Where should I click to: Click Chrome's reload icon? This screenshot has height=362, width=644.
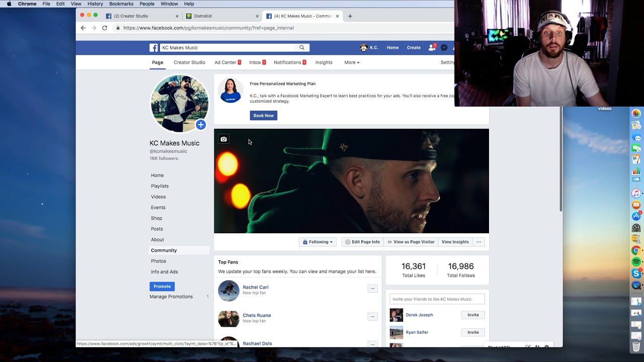(105, 28)
